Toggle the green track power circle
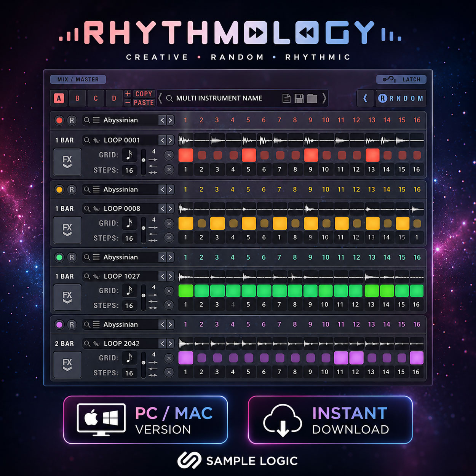476x476 pixels. (59, 257)
